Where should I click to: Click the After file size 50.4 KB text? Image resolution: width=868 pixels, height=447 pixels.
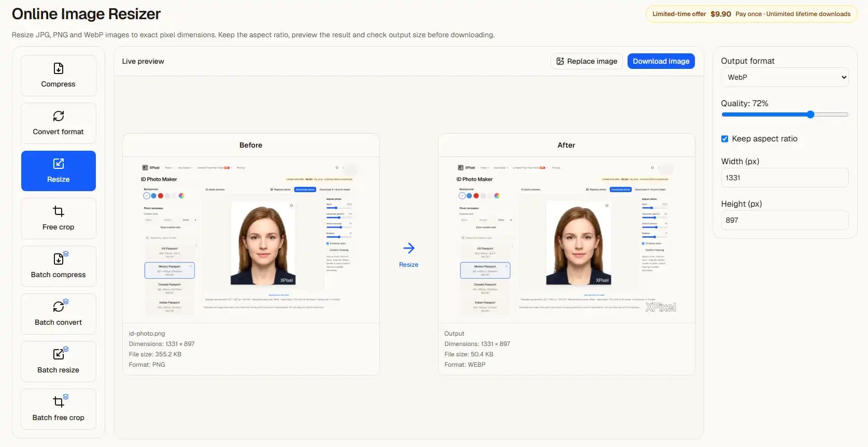[x=469, y=354]
